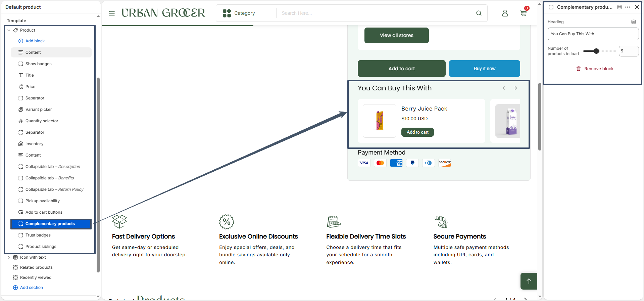
Task: Select Collapsible tab Description block
Action: (51, 167)
